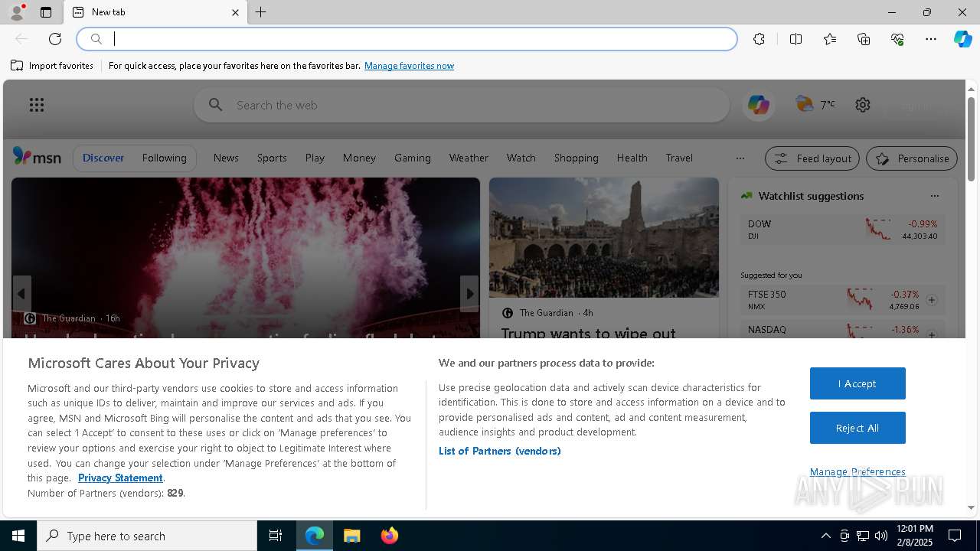Open the Watch menu item
The height and width of the screenshot is (551, 980).
click(x=521, y=158)
